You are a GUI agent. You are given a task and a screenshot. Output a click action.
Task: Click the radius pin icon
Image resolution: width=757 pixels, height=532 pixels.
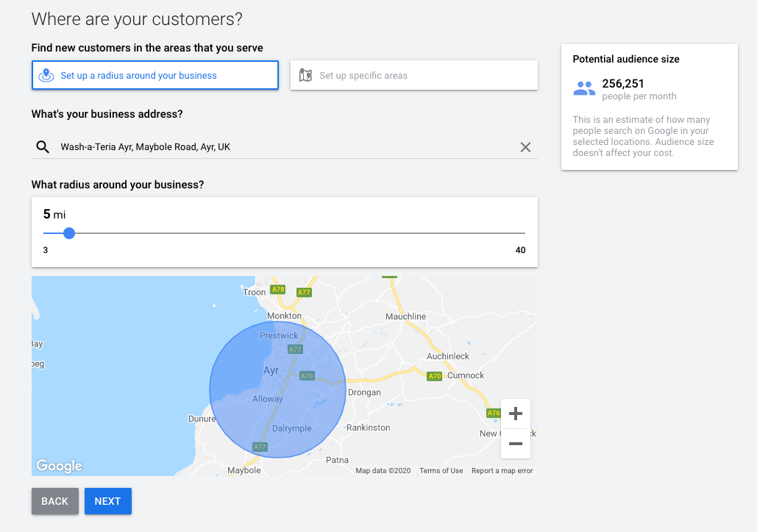pyautogui.click(x=46, y=75)
